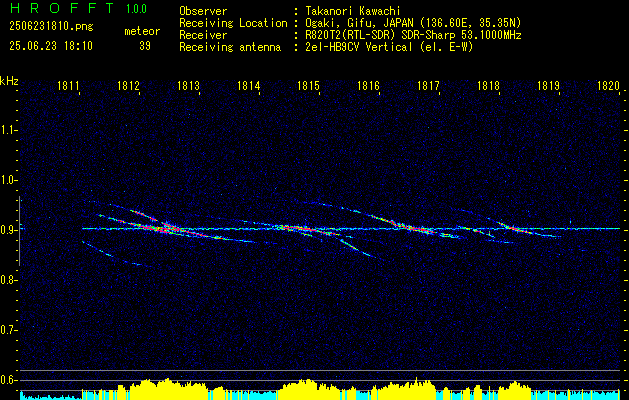Click the R820T2(RTL-SDR) SDR-Sharp receiver text
Viewport: 629px width, 400px height.
point(413,35)
